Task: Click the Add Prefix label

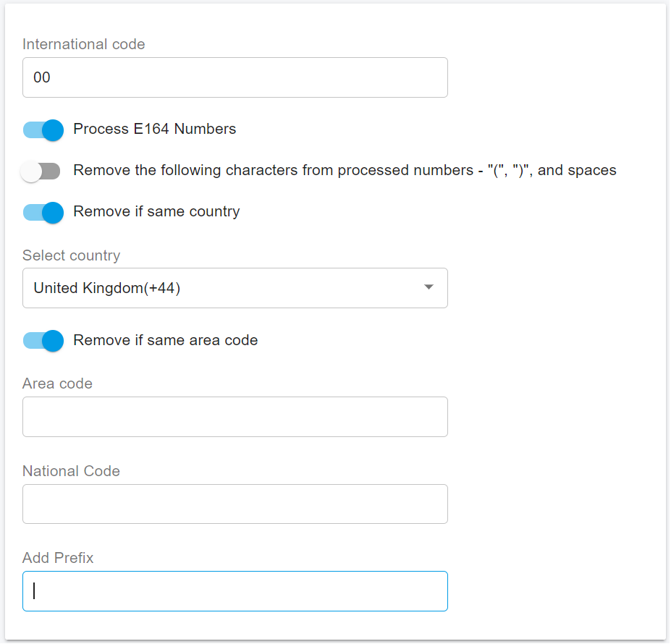Action: tap(58, 558)
